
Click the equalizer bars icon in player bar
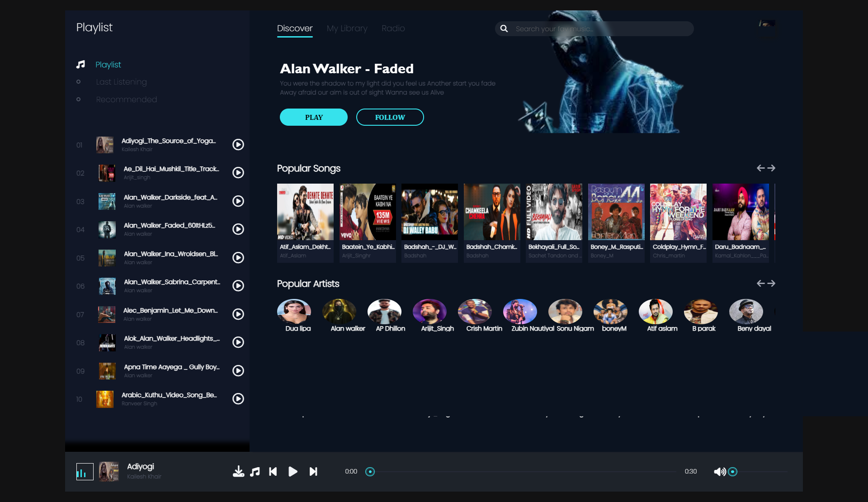click(85, 472)
